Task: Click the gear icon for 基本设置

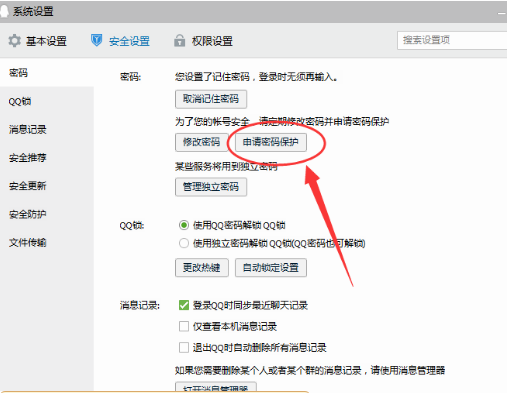Action: (14, 41)
